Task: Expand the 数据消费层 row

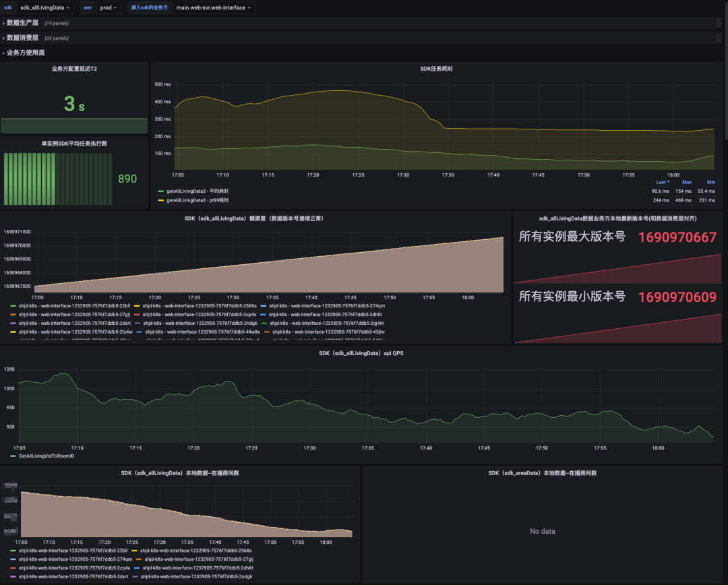Action: click(x=22, y=38)
